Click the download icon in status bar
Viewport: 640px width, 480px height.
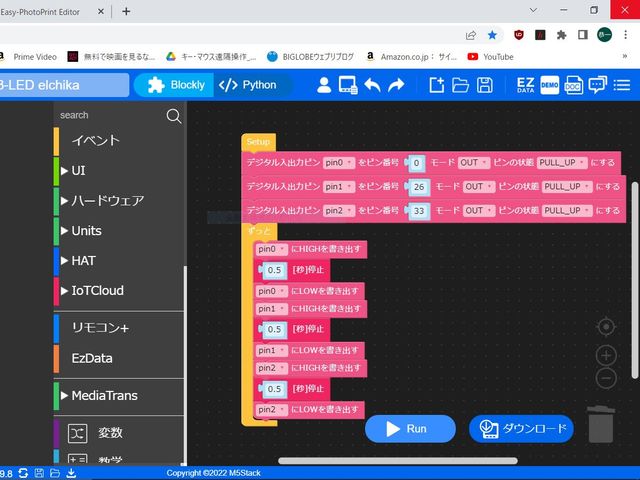[x=71, y=473]
